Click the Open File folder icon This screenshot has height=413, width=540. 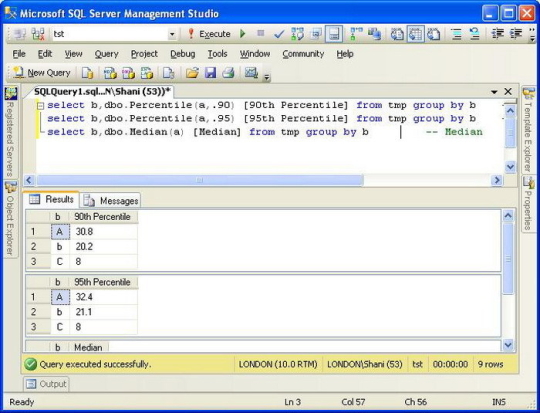192,73
